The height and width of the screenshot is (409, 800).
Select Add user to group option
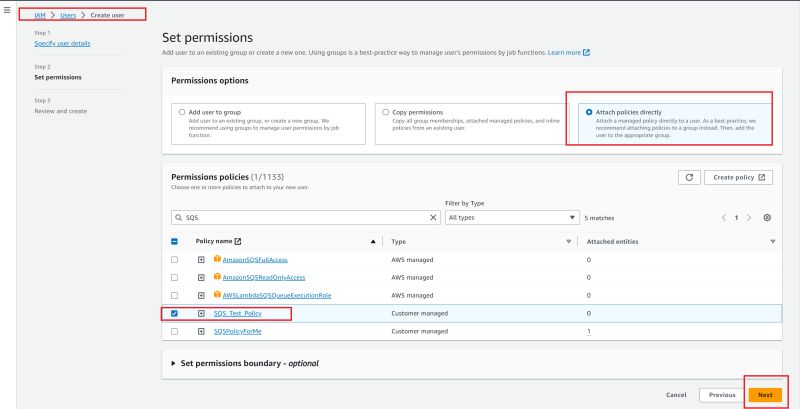coord(182,112)
